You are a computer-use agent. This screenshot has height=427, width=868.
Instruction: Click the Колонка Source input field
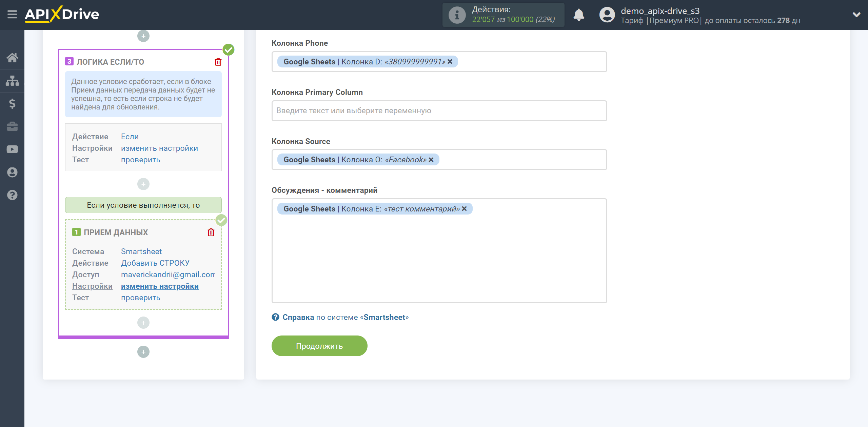(439, 160)
